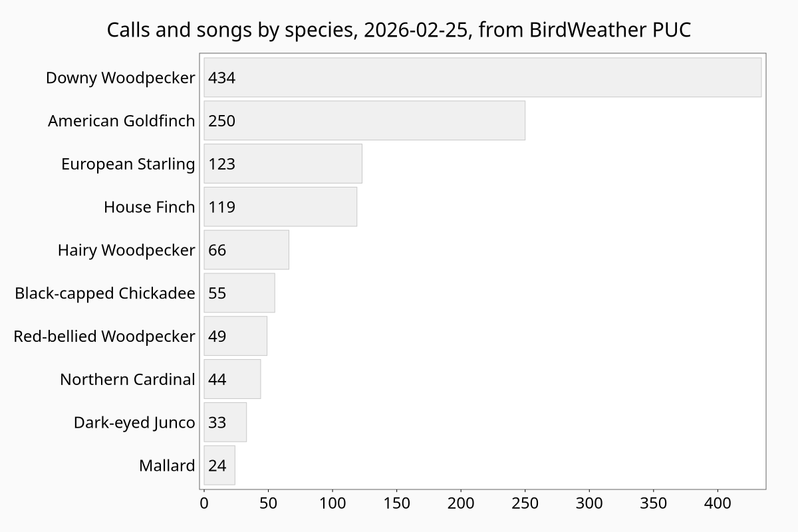Click the chart title text

point(399,30)
